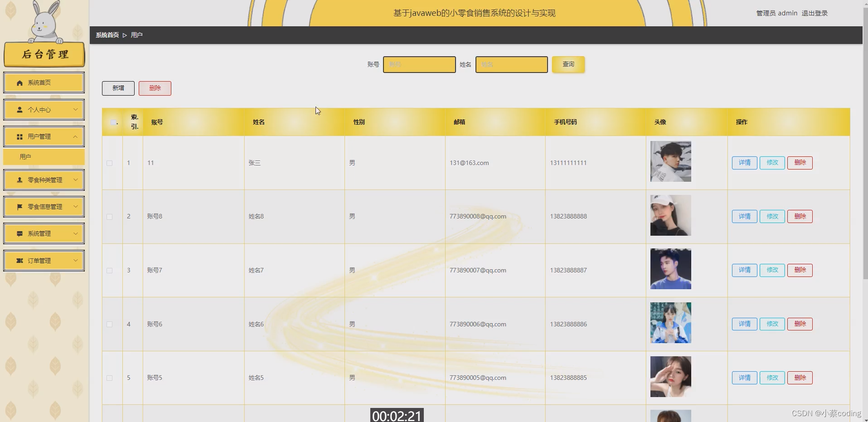Check the checkbox for row 账号8
This screenshot has width=868, height=422.
[x=109, y=217]
